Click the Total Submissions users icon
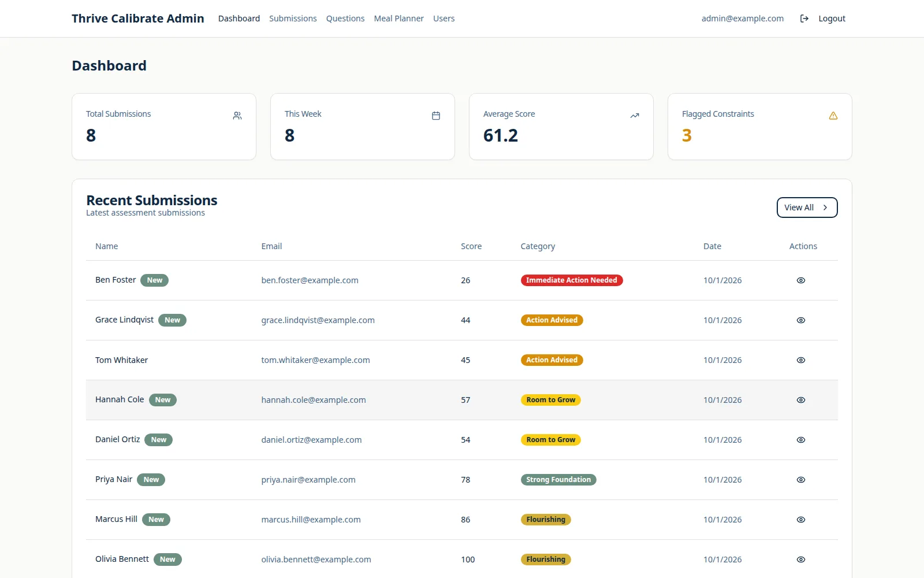Screen dimensions: 924x578 click(237, 116)
